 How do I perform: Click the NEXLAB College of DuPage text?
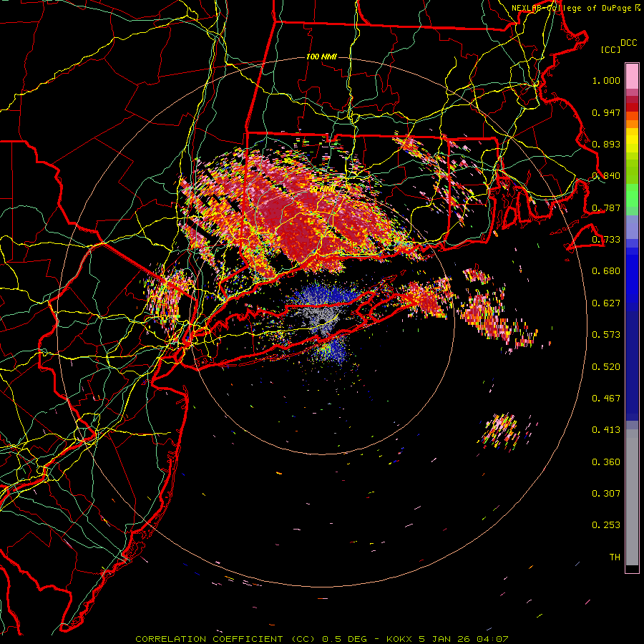(x=571, y=8)
